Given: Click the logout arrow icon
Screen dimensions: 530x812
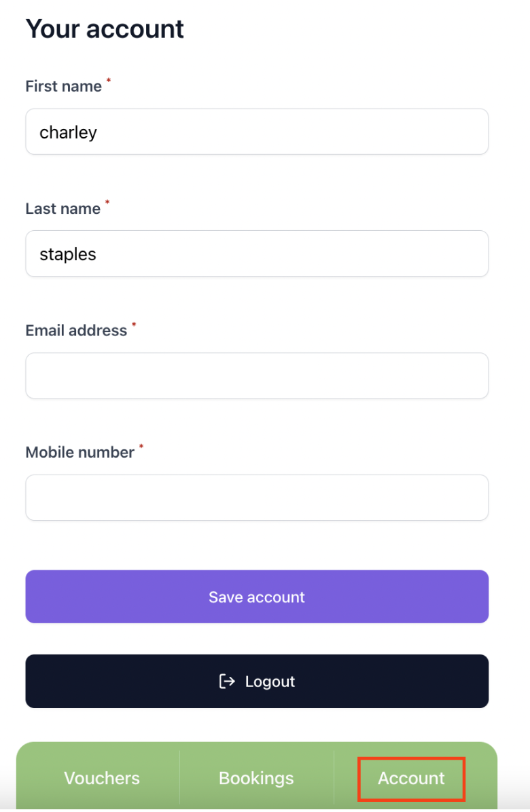Looking at the screenshot, I should 227,681.
